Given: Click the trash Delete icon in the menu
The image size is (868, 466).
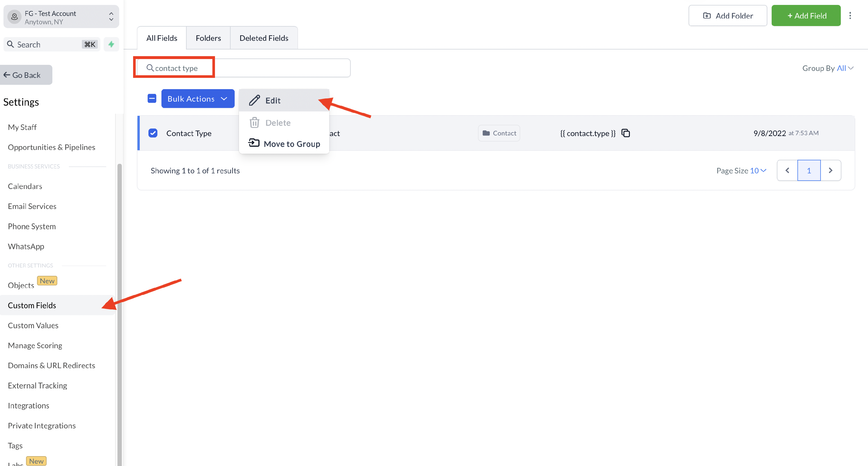Looking at the screenshot, I should tap(254, 123).
